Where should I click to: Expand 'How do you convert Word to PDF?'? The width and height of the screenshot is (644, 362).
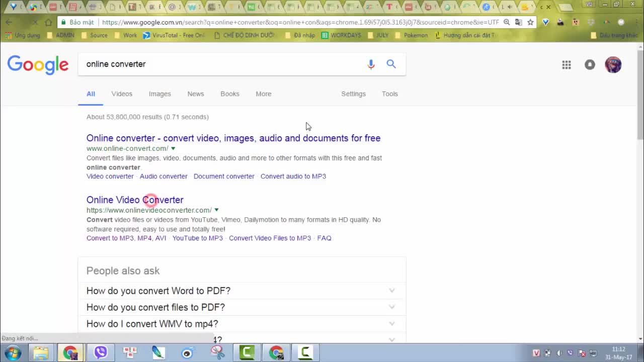tap(242, 291)
